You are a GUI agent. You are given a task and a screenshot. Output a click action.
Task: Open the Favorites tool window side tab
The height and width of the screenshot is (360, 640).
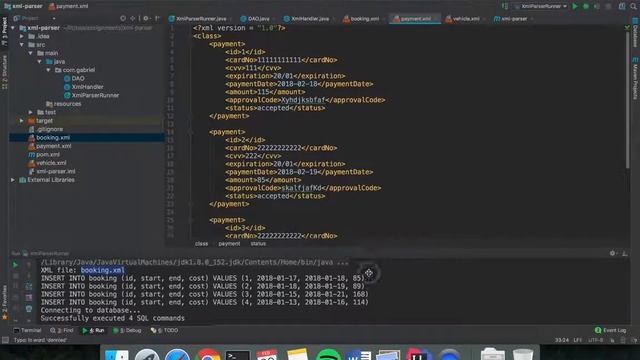(4, 302)
